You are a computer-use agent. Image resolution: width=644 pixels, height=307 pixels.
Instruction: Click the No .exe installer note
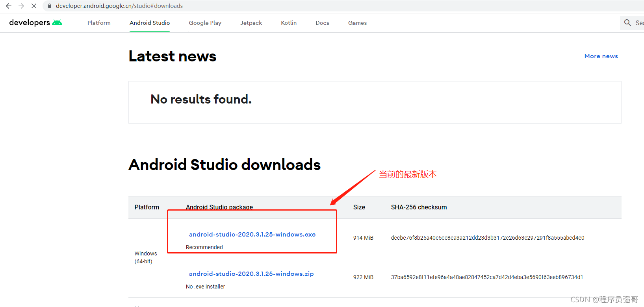point(206,287)
